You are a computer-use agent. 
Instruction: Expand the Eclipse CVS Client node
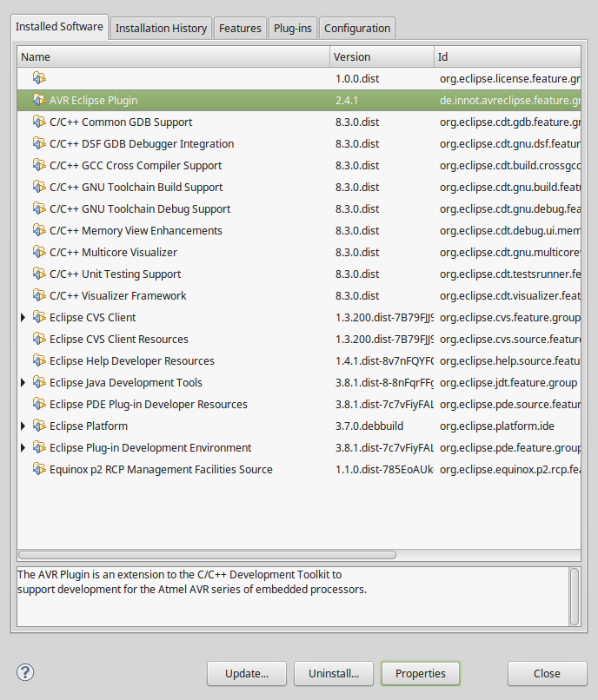pos(23,317)
